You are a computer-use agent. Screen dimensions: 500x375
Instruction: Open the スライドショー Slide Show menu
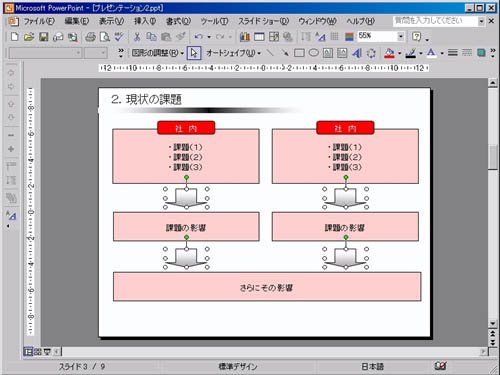(x=263, y=21)
